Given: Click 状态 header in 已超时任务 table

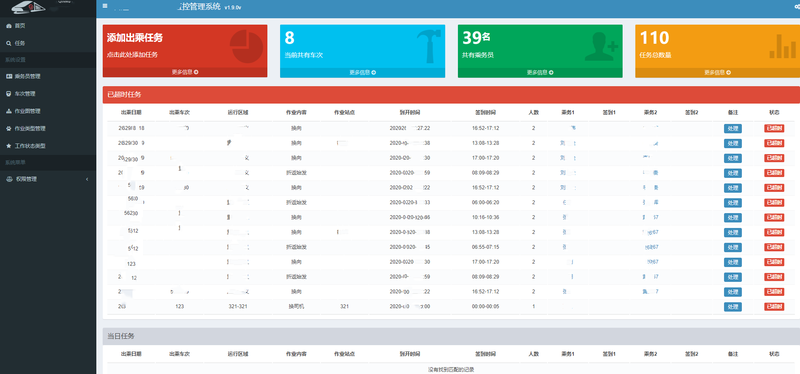Looking at the screenshot, I should [774, 112].
